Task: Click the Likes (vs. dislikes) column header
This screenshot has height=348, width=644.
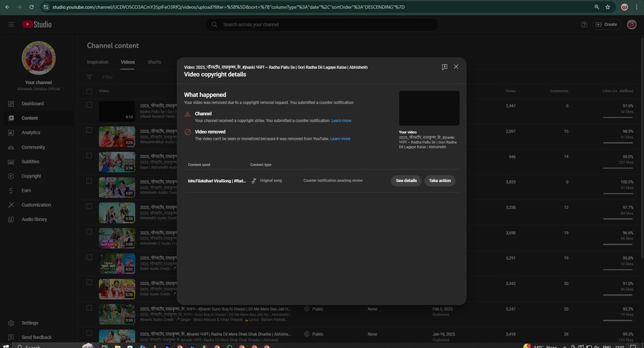Action: click(618, 91)
